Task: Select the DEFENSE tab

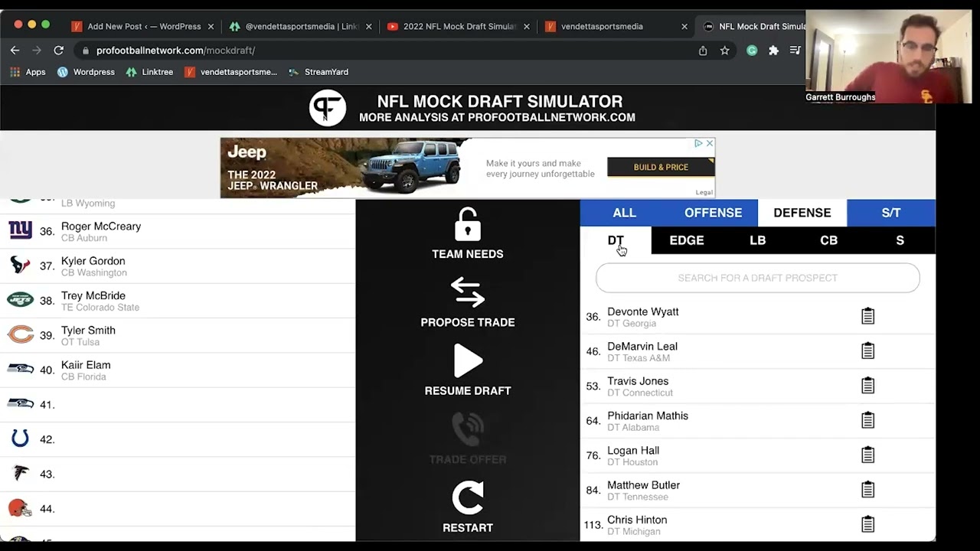Action: pos(802,213)
